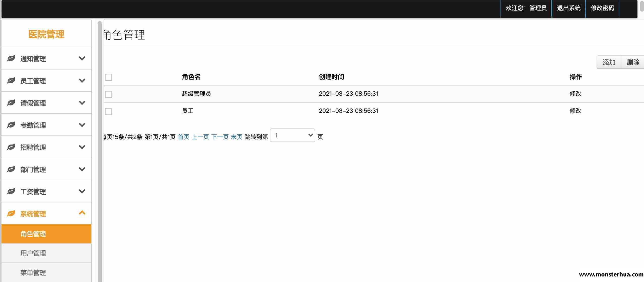Go to 下一页 in pagination
The image size is (644, 282).
point(220,137)
